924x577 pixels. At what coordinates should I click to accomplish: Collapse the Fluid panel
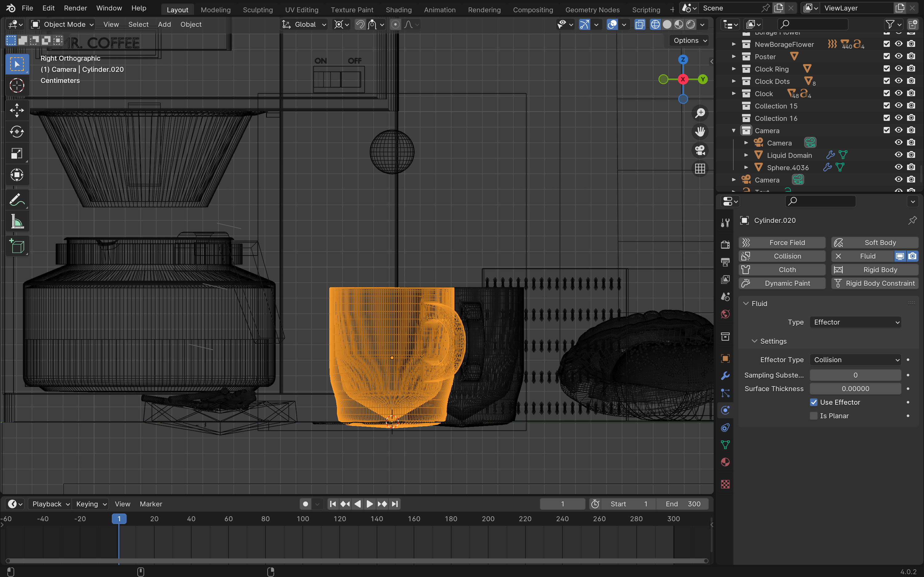[746, 303]
